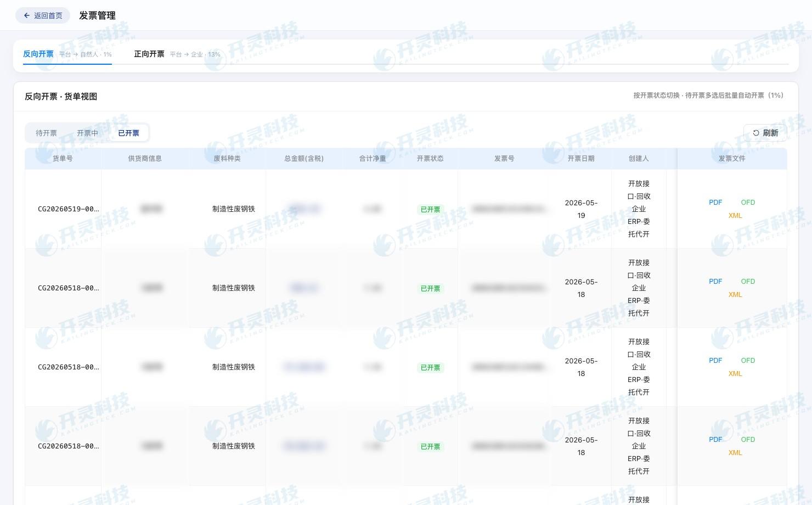Click the 返回首页 back button
This screenshot has height=505, width=812.
[x=43, y=15]
